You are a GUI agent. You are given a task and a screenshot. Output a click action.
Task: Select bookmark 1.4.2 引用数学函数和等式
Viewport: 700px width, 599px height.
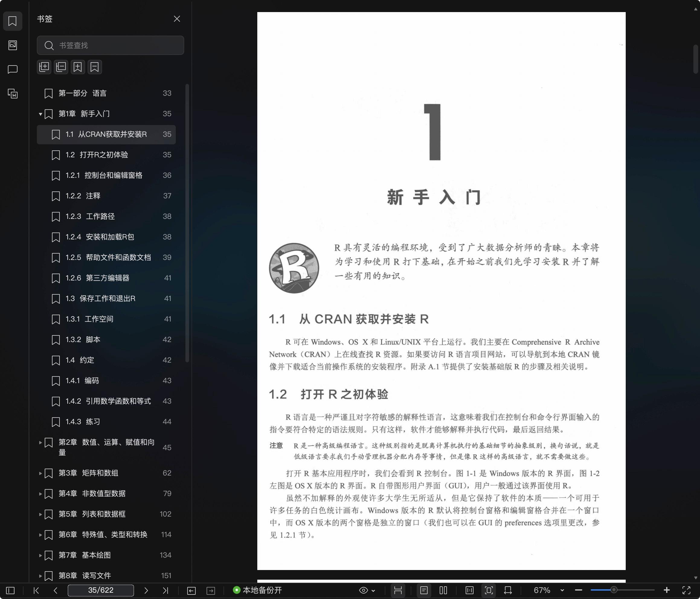pyautogui.click(x=106, y=401)
